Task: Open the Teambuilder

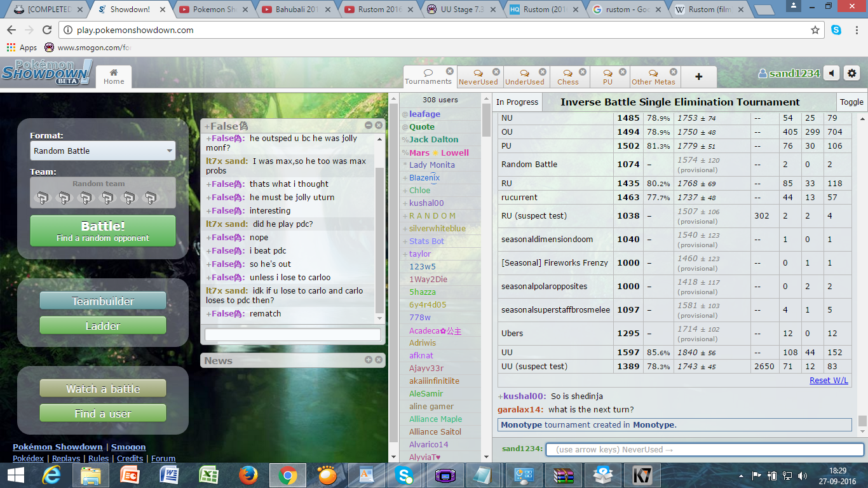Action: pos(103,301)
